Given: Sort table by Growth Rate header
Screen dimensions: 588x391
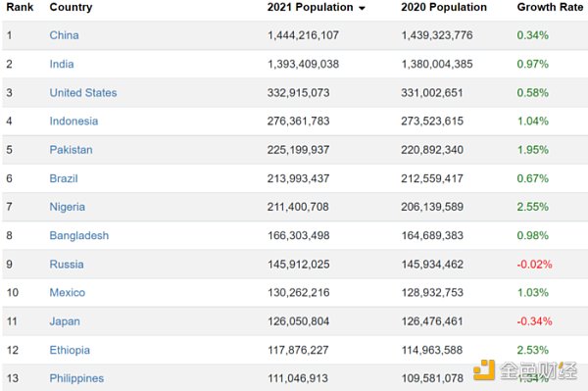Looking at the screenshot, I should coord(550,7).
